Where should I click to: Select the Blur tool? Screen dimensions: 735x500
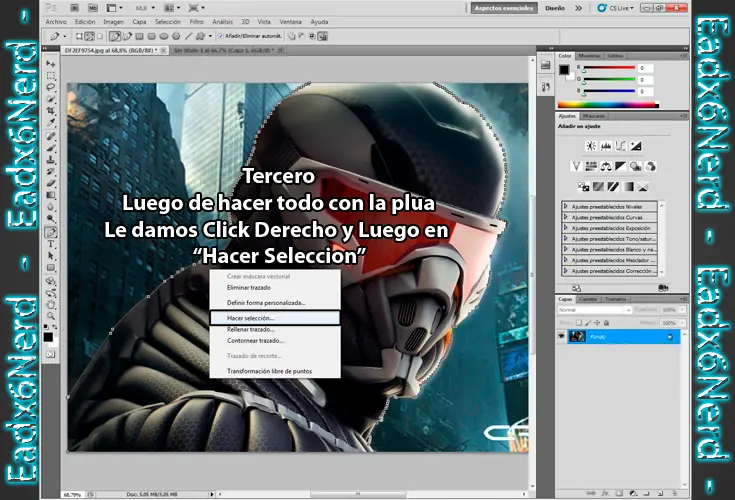pyautogui.click(x=51, y=207)
